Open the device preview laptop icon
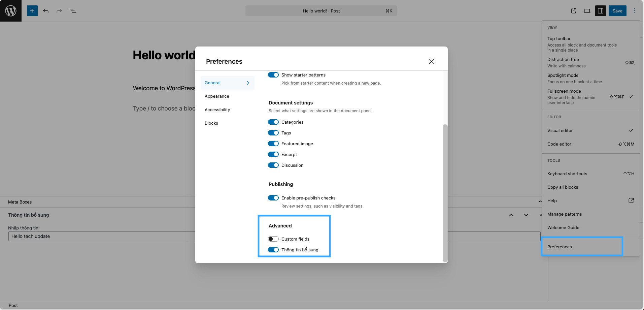 [587, 11]
